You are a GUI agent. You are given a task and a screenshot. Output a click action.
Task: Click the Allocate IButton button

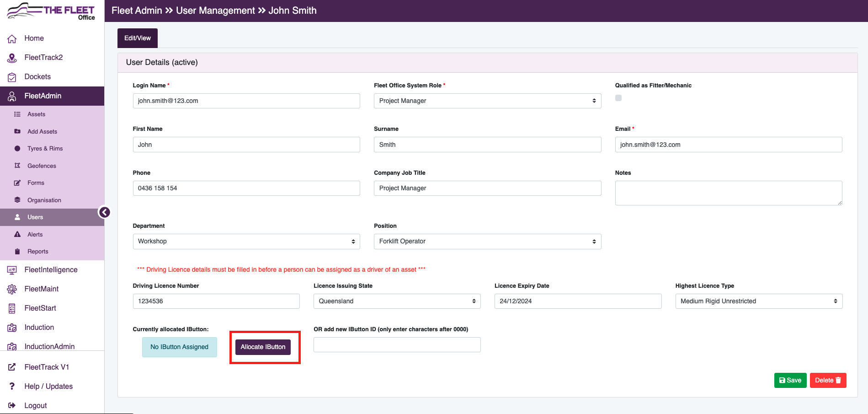click(263, 347)
